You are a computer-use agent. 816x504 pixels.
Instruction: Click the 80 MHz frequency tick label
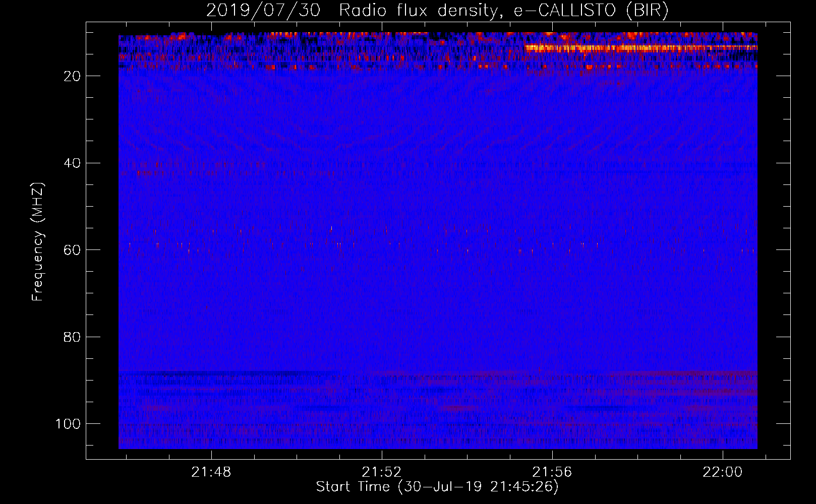73,337
